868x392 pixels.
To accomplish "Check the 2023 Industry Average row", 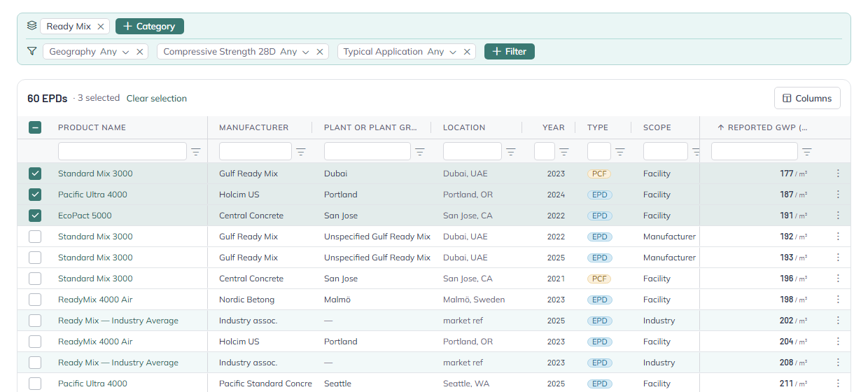I will click(x=35, y=363).
